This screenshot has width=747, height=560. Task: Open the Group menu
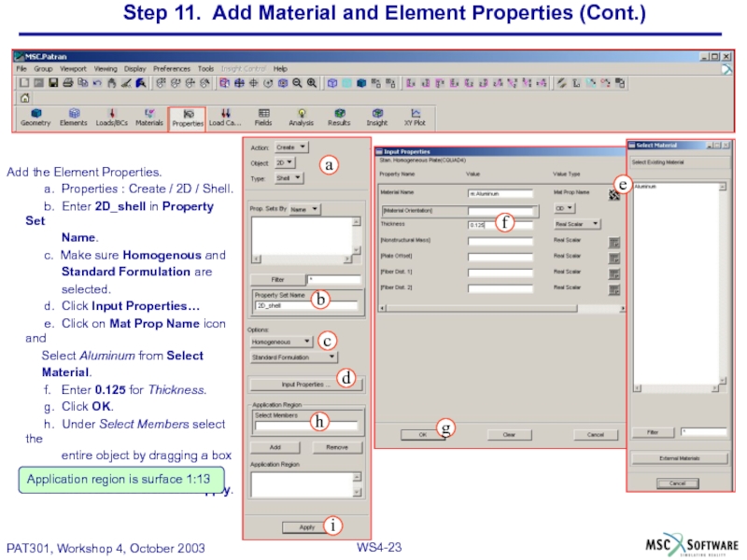click(x=43, y=68)
